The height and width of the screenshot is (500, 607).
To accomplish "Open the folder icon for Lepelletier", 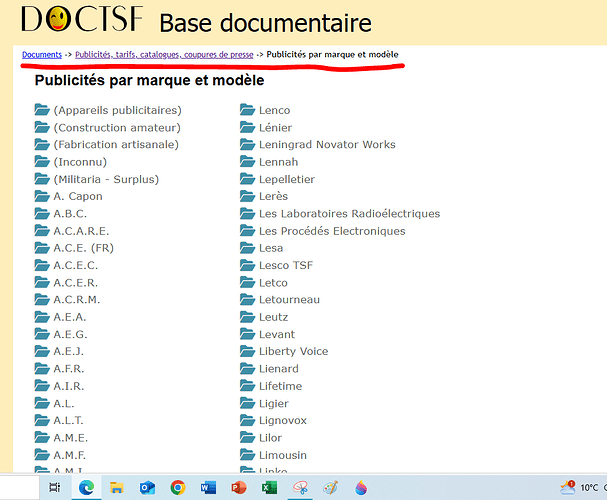I will click(x=247, y=179).
